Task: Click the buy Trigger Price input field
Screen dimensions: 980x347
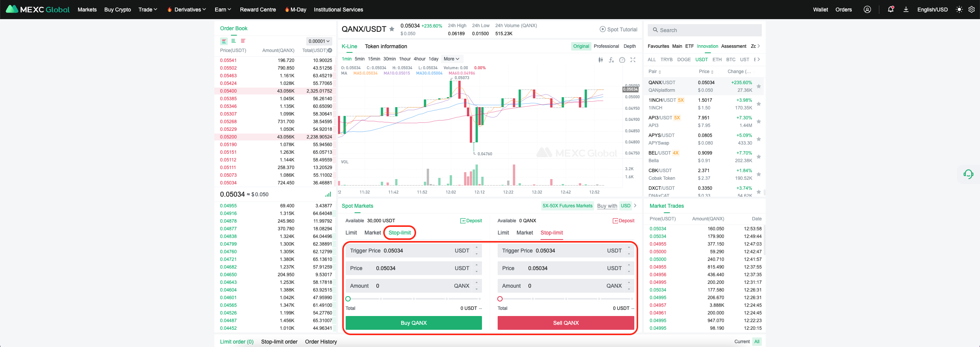Action: 413,251
